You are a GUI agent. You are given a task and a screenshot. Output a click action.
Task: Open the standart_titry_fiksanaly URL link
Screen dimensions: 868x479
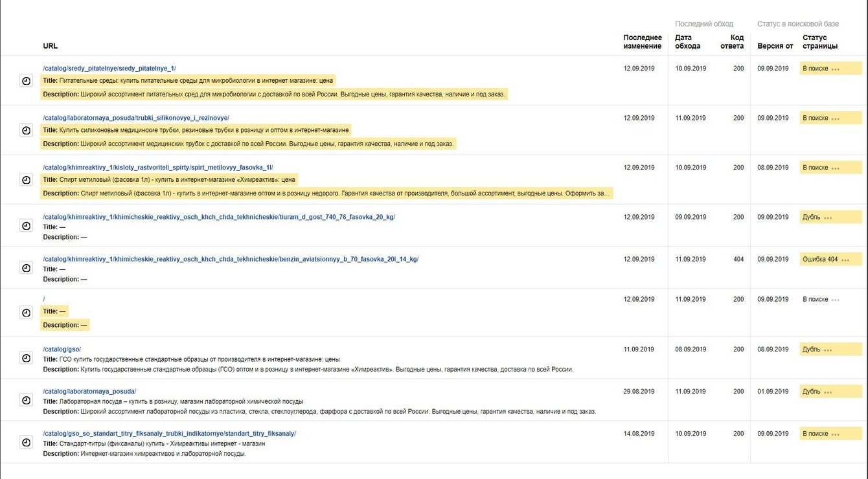pyautogui.click(x=169, y=434)
